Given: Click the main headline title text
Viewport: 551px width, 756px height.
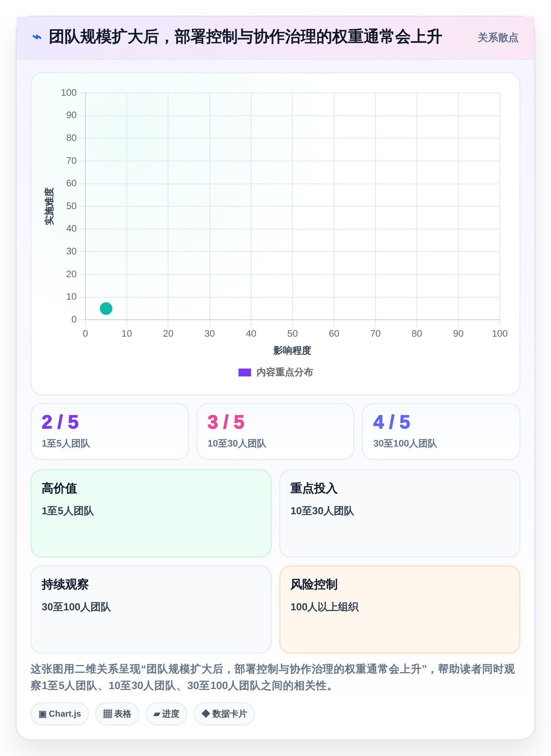Looking at the screenshot, I should 246,37.
